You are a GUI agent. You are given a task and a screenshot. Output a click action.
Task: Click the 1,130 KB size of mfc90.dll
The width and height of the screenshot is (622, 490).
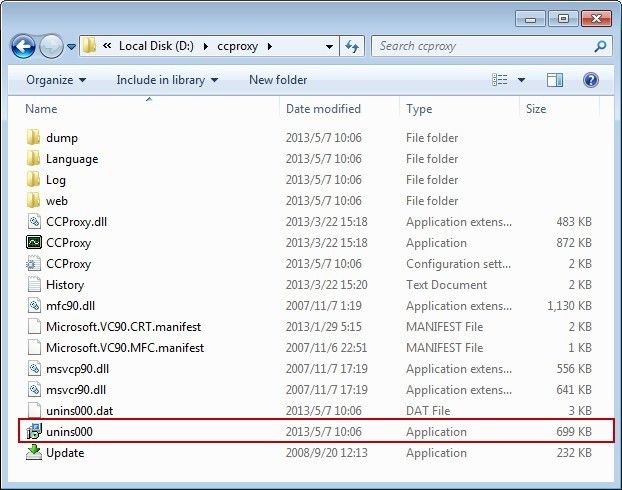(x=569, y=306)
